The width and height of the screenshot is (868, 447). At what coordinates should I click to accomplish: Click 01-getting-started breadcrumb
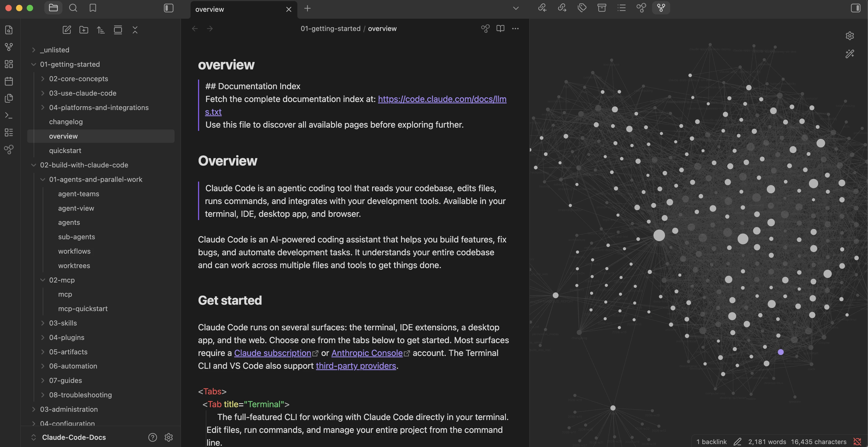(x=330, y=29)
